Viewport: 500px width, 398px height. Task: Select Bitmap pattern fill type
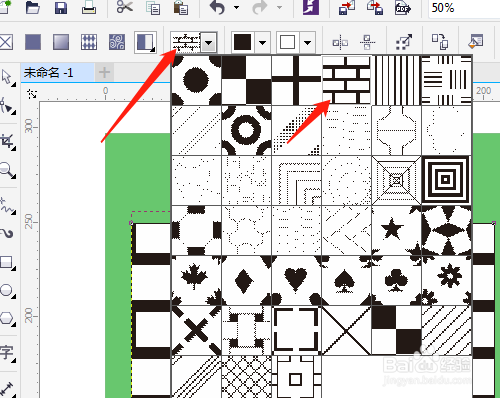click(x=117, y=42)
